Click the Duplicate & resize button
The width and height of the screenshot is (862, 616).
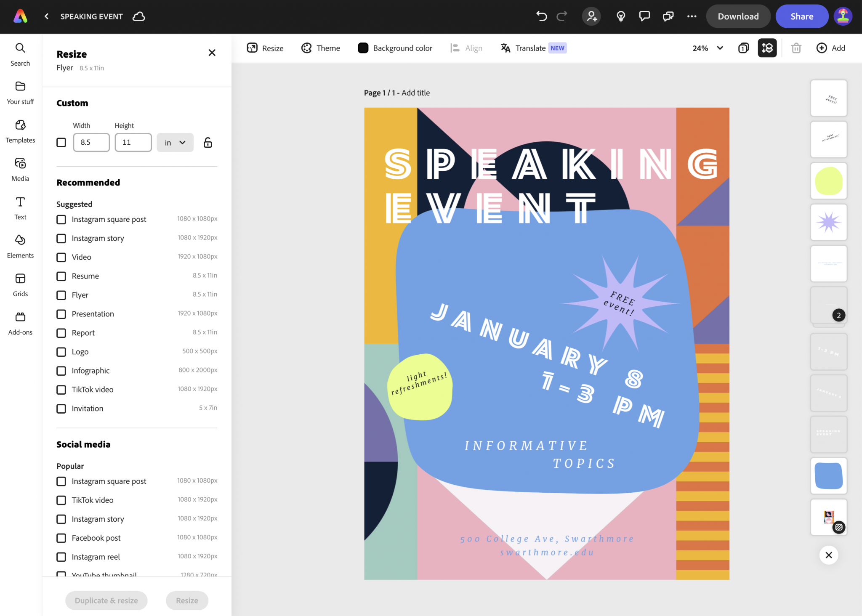106,600
